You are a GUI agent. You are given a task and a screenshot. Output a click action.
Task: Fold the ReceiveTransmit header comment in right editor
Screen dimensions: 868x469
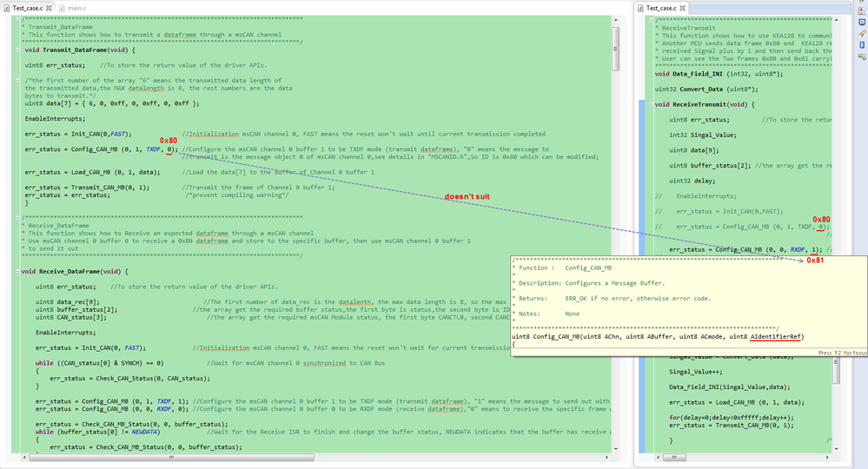(651, 20)
